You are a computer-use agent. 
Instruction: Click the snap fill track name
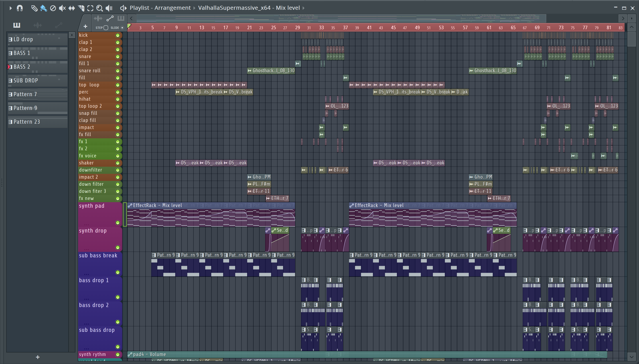[x=88, y=113]
